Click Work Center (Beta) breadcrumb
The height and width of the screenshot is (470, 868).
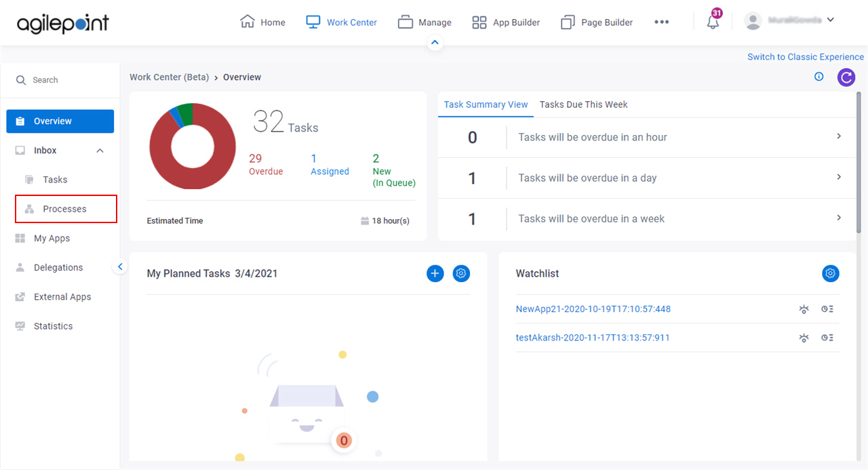(170, 77)
